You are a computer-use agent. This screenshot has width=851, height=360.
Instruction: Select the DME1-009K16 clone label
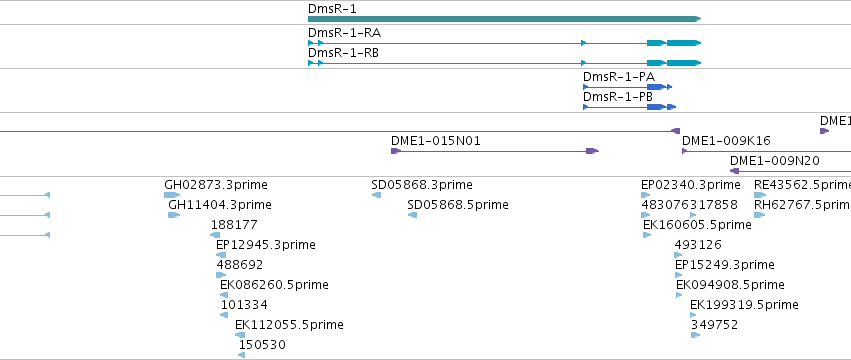pos(726,141)
